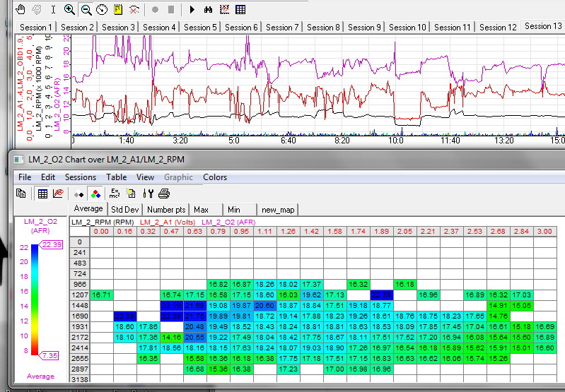
Task: Open the Colors menu
Action: 215,177
